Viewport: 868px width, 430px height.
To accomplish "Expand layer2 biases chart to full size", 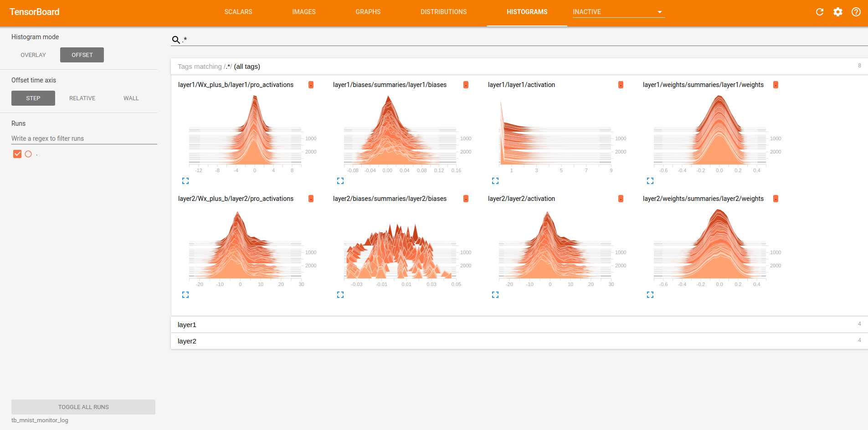I will pos(340,295).
